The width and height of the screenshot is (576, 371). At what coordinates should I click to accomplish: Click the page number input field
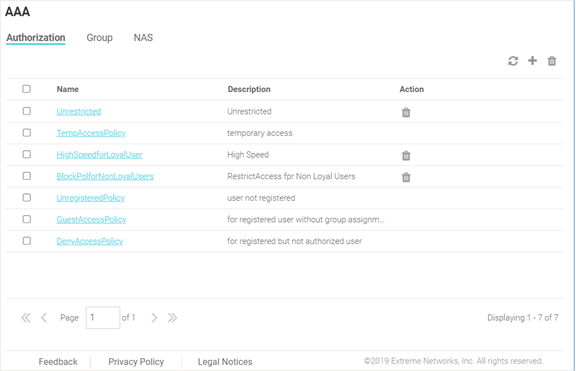(x=103, y=318)
